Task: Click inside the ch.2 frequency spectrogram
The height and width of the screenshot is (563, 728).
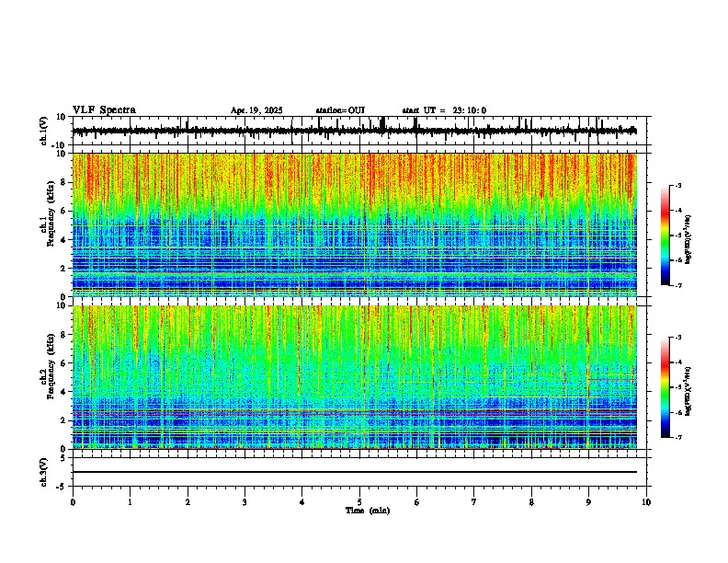Action: [355, 377]
